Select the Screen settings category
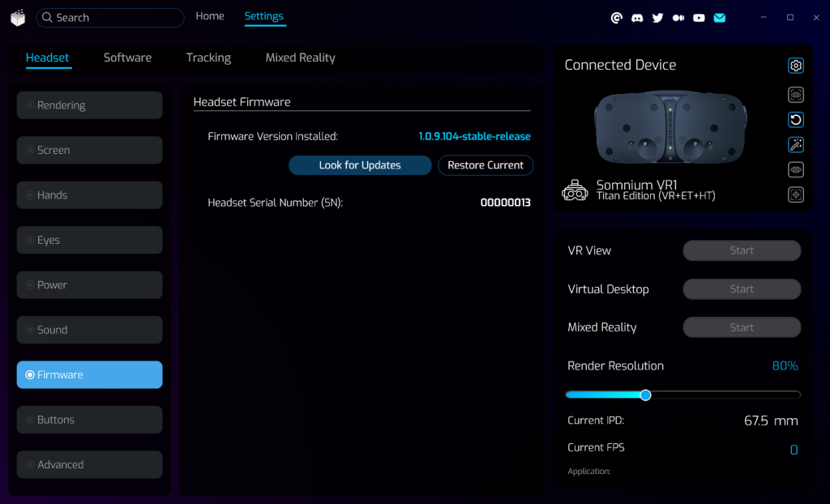 pos(89,150)
